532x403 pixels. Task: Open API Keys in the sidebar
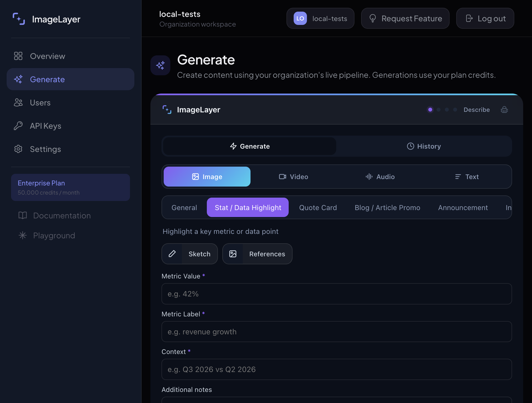(x=71, y=126)
